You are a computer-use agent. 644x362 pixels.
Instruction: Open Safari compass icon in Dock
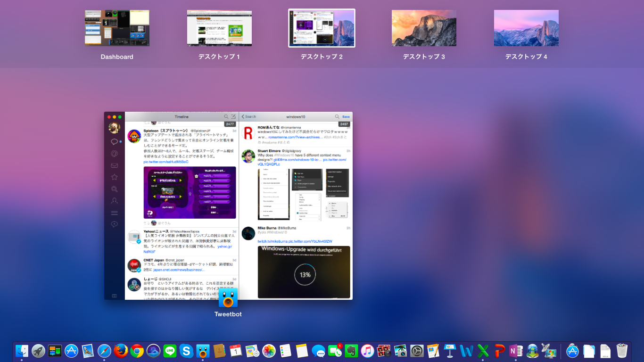pos(104,351)
